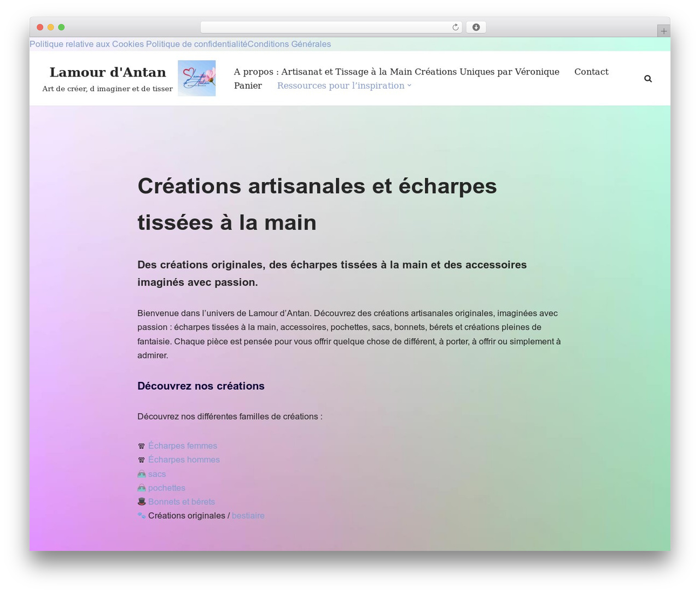The width and height of the screenshot is (700, 593).
Task: Follow the sacs link
Action: click(157, 474)
